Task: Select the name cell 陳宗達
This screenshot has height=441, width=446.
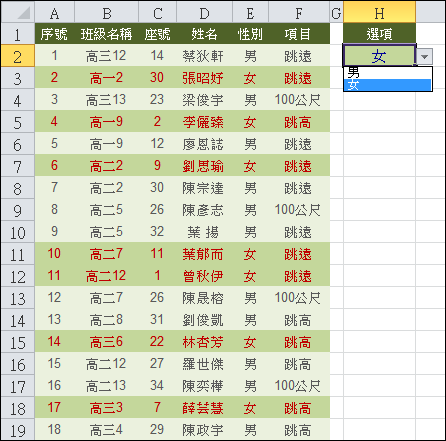Action: pos(204,188)
